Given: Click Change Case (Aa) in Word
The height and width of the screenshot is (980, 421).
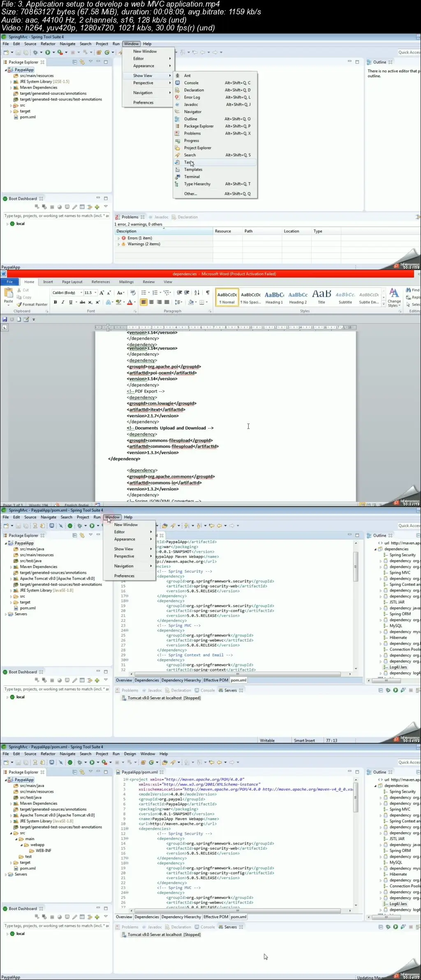Looking at the screenshot, I should point(120,293).
